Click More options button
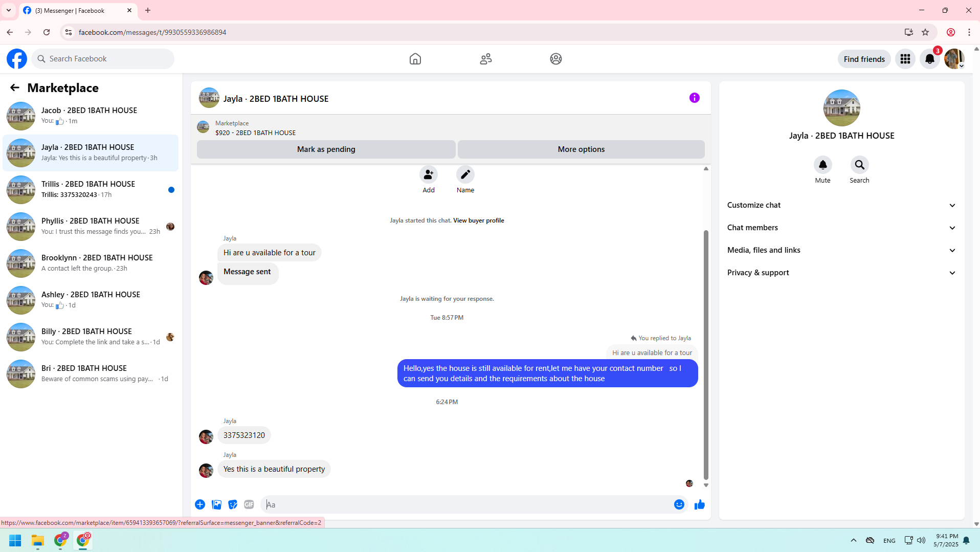980x552 pixels. coord(581,149)
